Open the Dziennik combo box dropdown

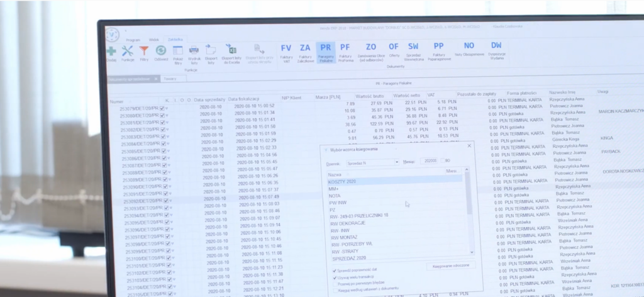click(397, 162)
